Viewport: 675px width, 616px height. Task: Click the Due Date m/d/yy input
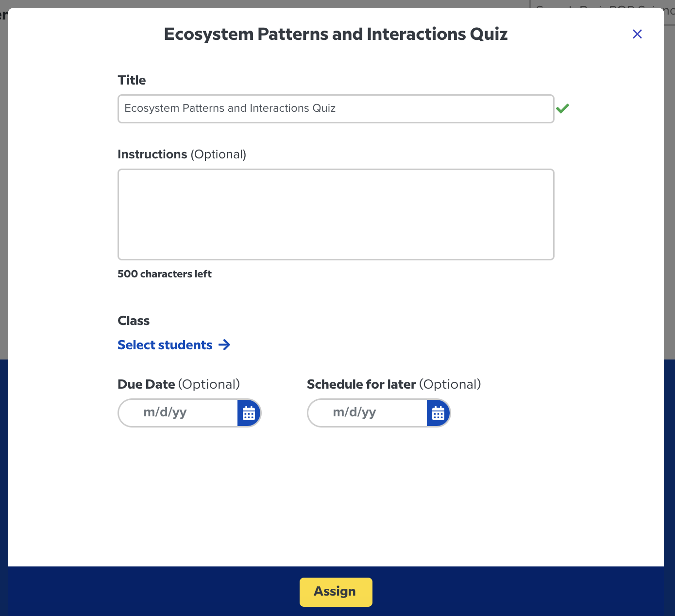pyautogui.click(x=178, y=413)
